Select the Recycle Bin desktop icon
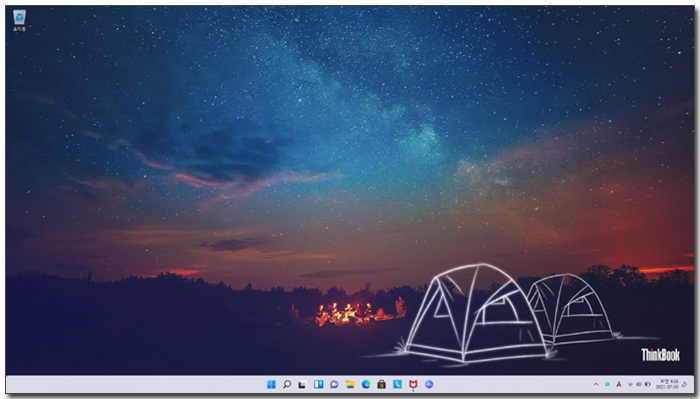Viewport: 700px width, 399px height. click(x=19, y=21)
